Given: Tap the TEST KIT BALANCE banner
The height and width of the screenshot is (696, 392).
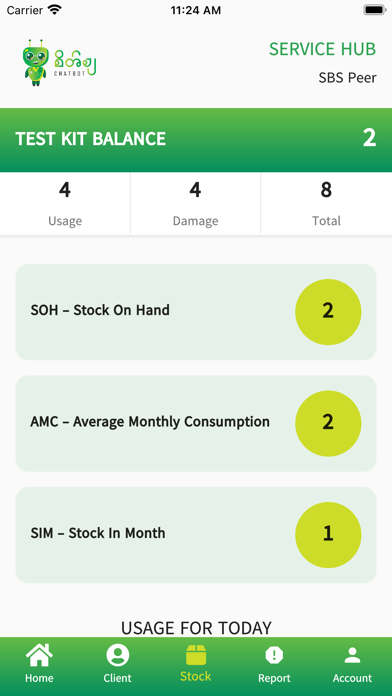Looking at the screenshot, I should (196, 140).
